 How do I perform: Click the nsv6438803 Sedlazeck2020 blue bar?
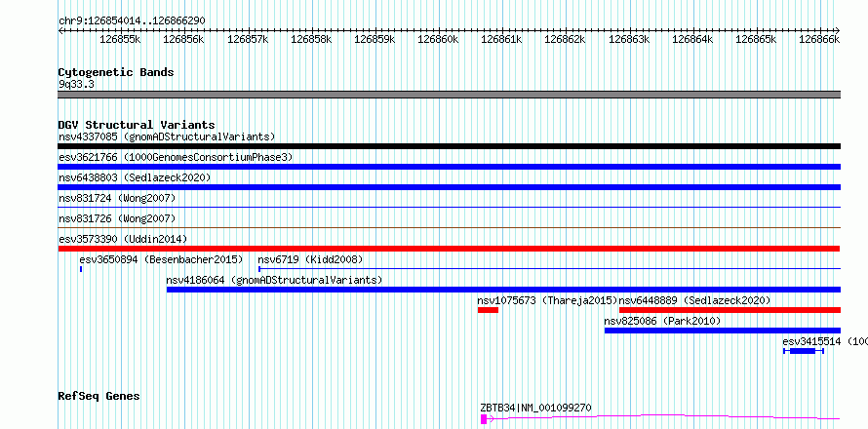449,187
